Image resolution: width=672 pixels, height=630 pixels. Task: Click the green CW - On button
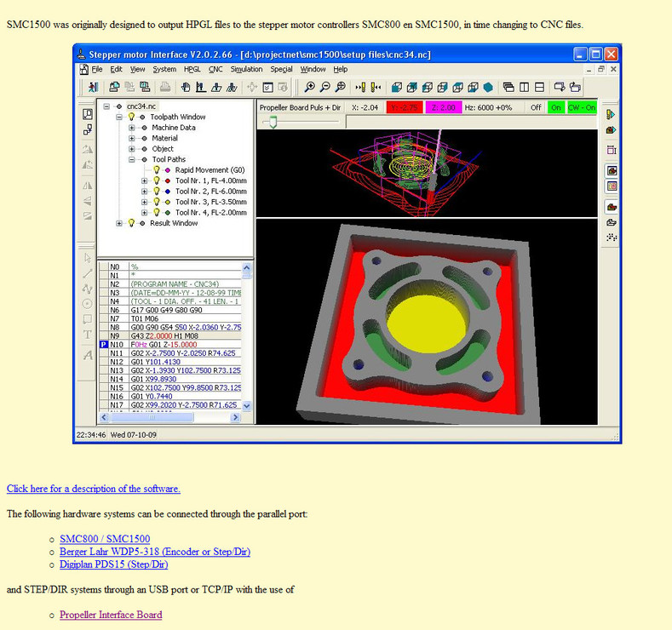pyautogui.click(x=582, y=107)
